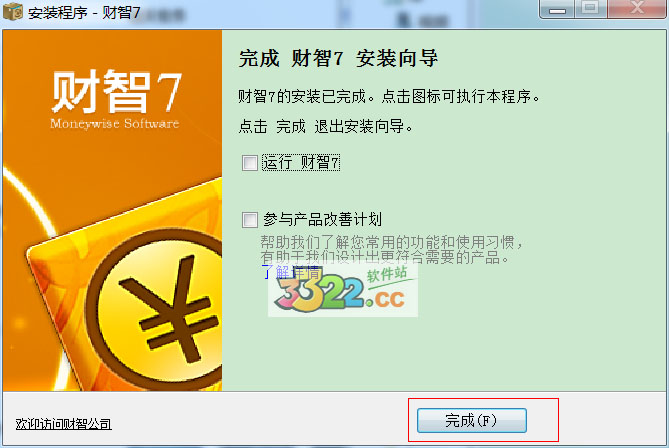The height and width of the screenshot is (448, 669).
Task: Minimize the installer window
Action: click(557, 9)
